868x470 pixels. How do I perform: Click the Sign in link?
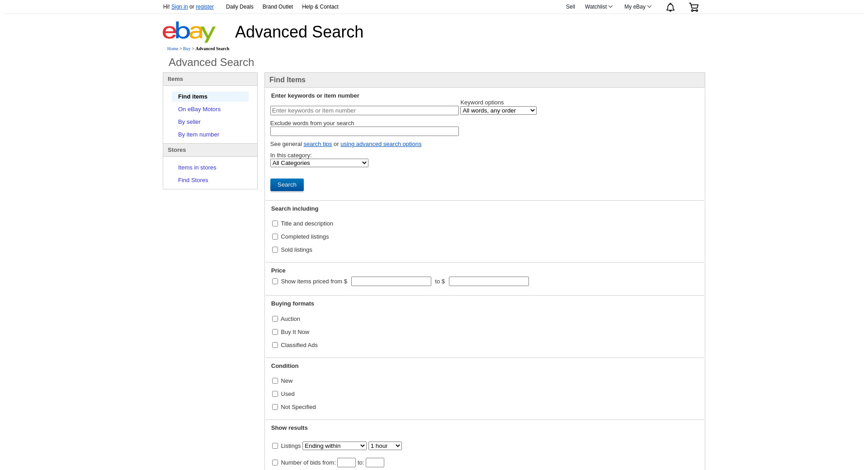tap(179, 7)
